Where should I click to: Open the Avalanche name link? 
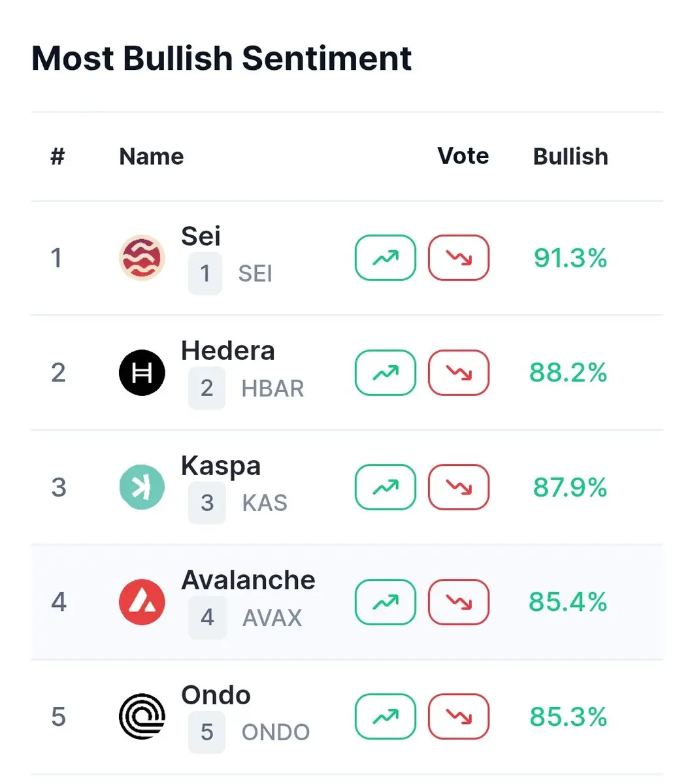248,580
